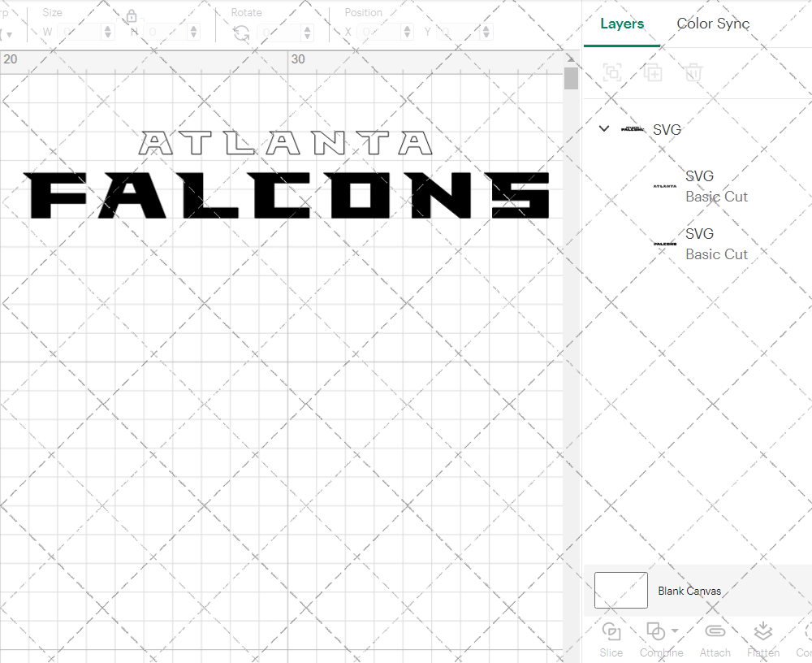Adjust the Height stepper arrows

click(x=194, y=32)
